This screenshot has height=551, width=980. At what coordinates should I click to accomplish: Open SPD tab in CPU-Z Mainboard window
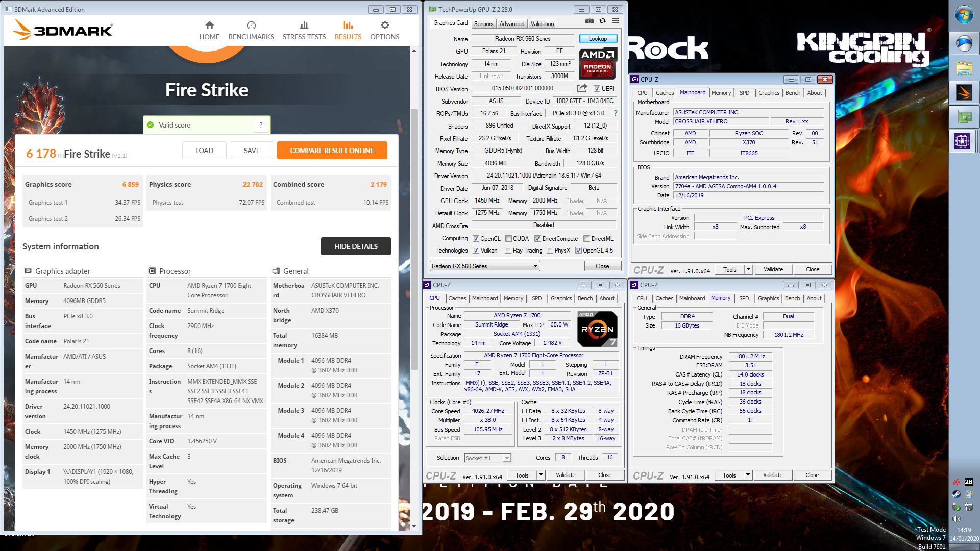[x=745, y=93]
